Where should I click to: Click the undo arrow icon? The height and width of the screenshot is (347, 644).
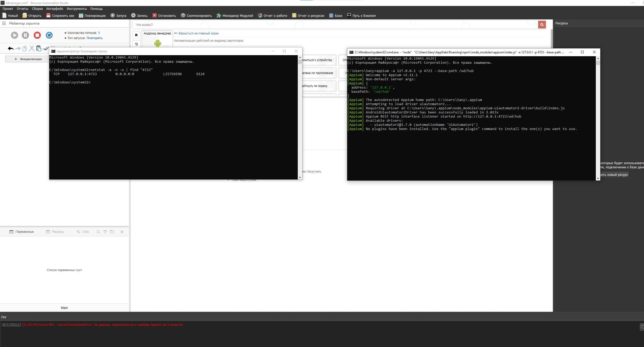pyautogui.click(x=11, y=48)
